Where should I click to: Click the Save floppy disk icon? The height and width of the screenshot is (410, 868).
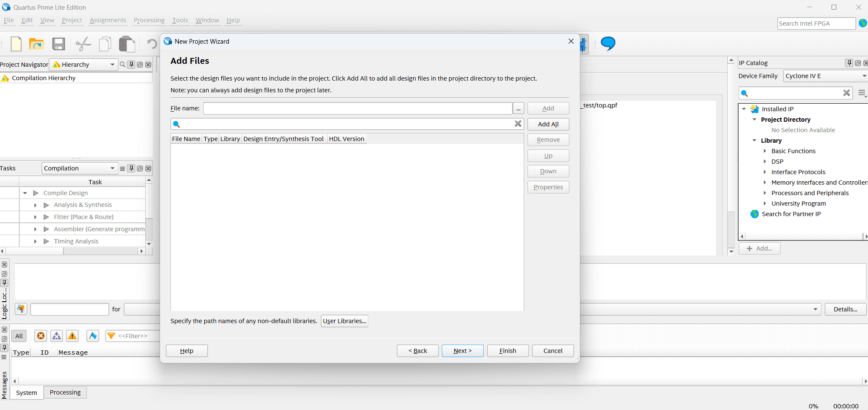[x=58, y=44]
